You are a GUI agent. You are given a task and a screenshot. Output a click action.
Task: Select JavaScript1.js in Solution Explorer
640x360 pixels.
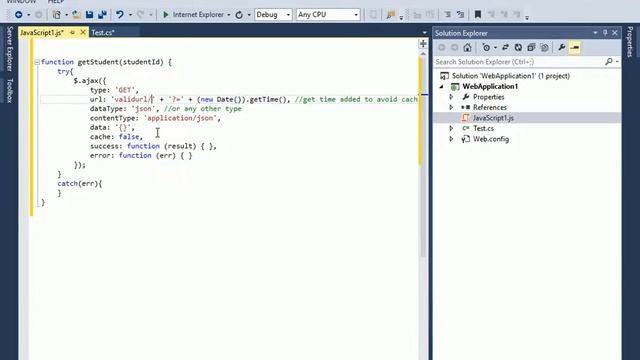point(493,118)
